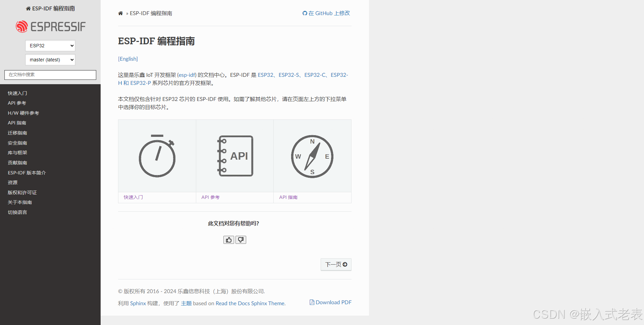Click the ESP32-P link
Viewport: 644px width, 325px height.
[141, 83]
